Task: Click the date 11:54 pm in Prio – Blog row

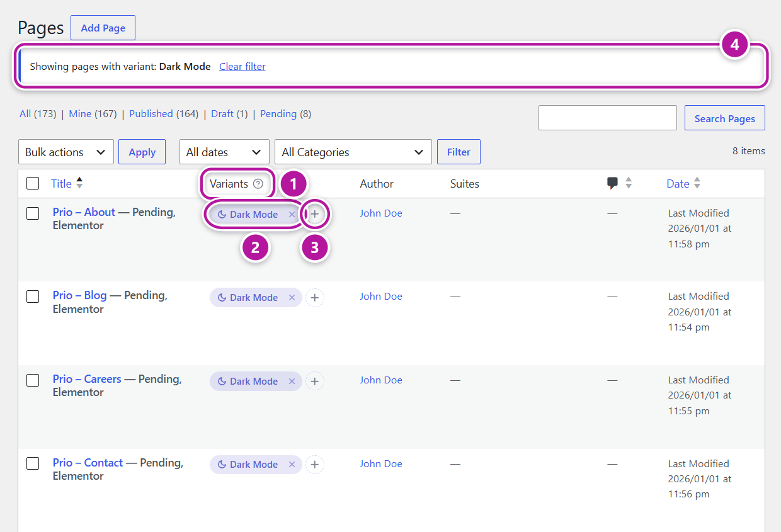Action: 689,327
